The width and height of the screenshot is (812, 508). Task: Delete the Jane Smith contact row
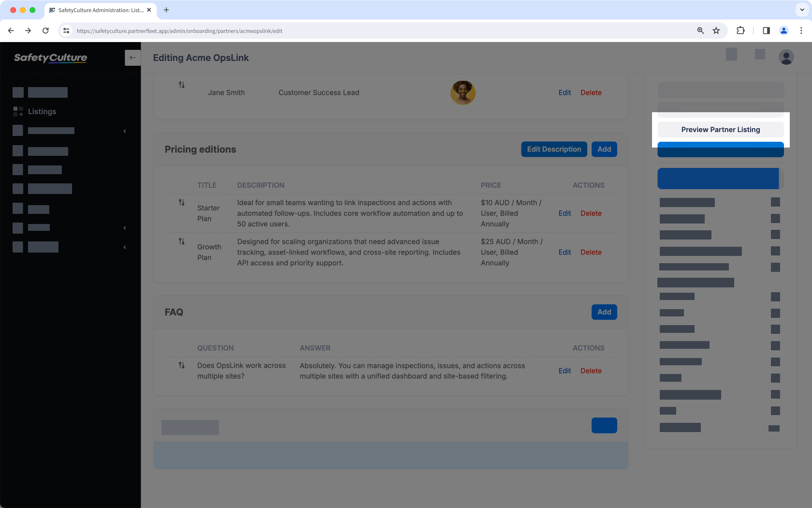tap(591, 92)
